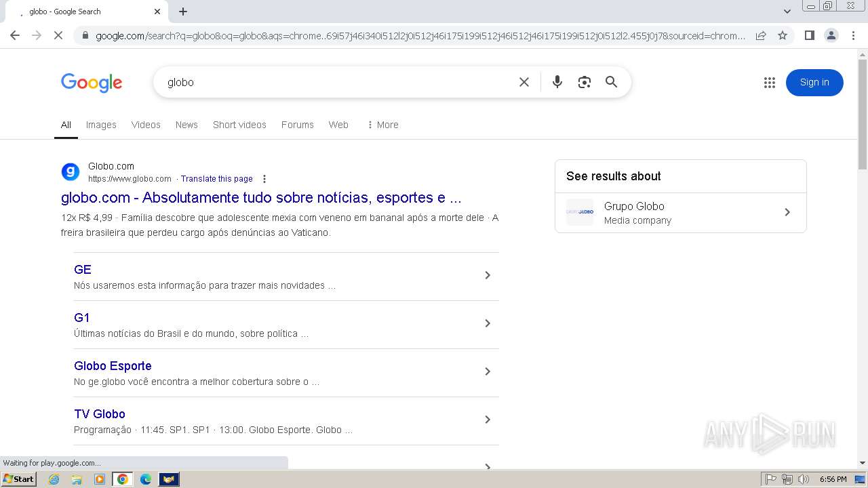Click the Grupo Globo thumbnail image
Viewport: 868px width, 488px height.
580,212
